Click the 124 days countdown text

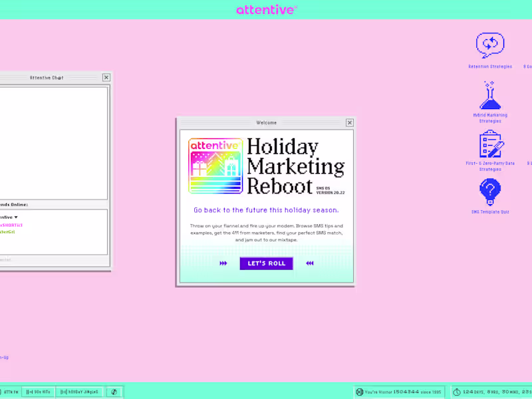click(473, 392)
